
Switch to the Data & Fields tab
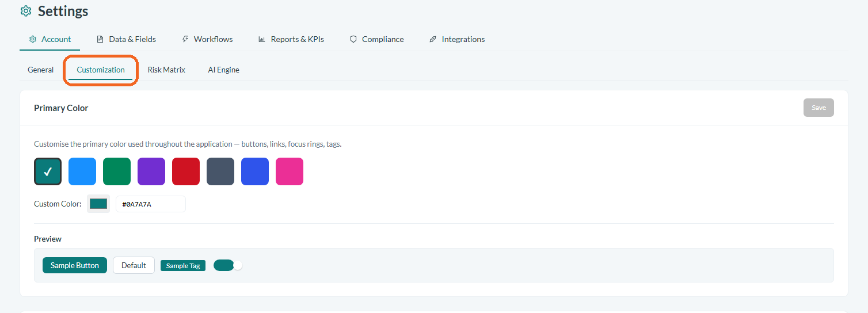click(126, 39)
